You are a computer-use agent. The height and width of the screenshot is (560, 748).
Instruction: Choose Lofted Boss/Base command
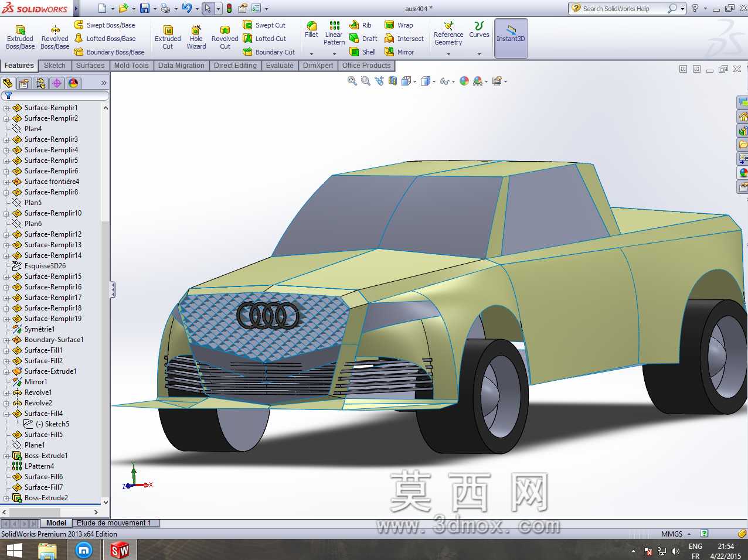point(105,39)
